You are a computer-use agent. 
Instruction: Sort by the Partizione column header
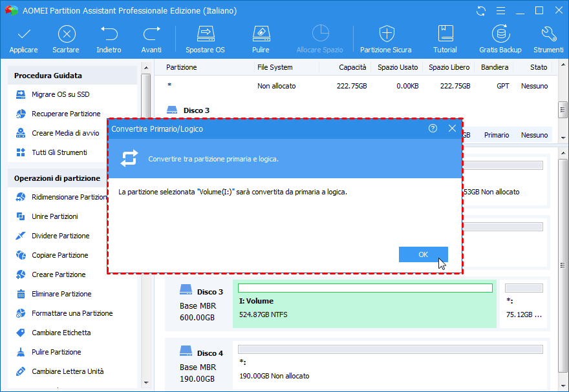[182, 67]
